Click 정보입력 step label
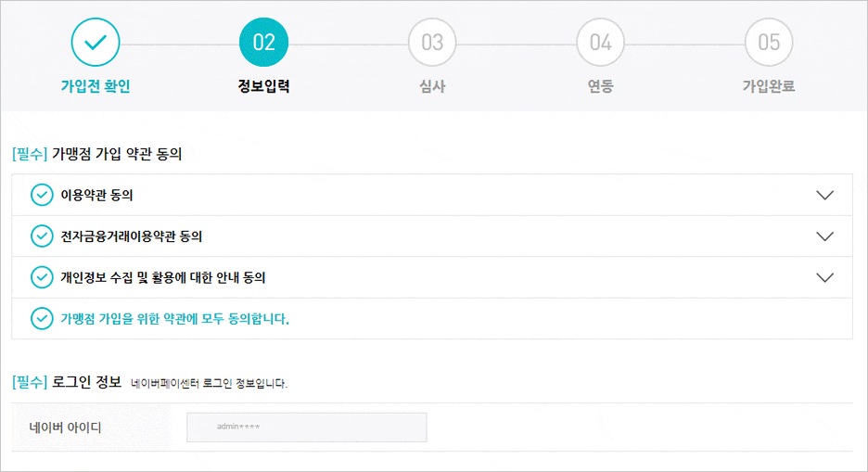 (x=263, y=86)
